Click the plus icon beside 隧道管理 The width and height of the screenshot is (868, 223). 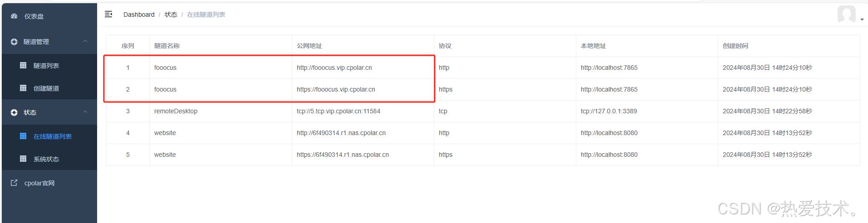(x=14, y=42)
